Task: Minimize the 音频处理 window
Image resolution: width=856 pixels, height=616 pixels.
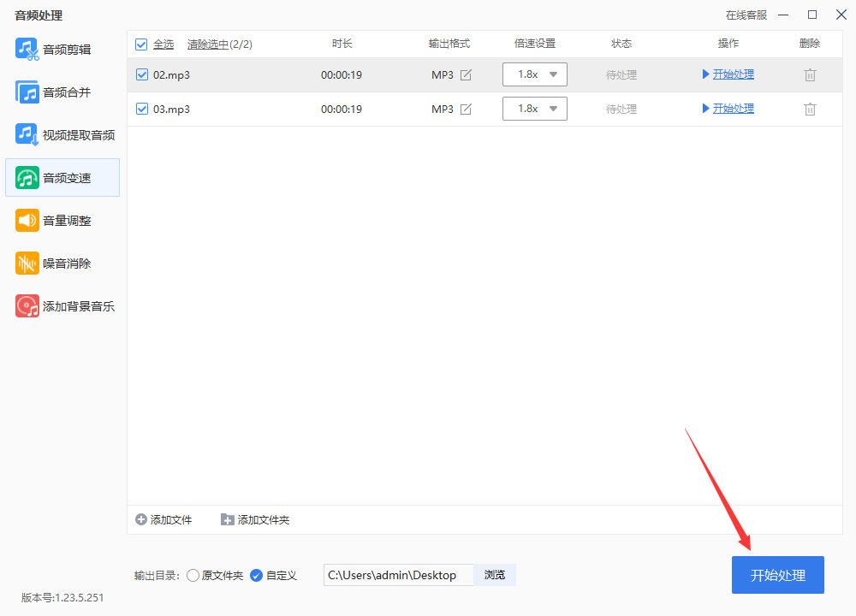Action: (x=783, y=15)
